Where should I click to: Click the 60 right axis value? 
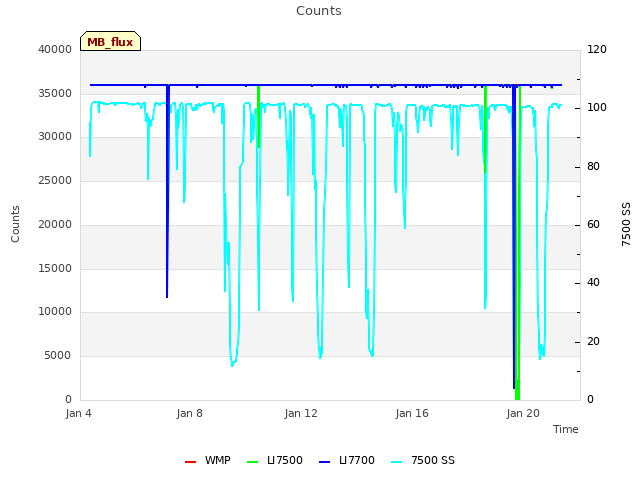[593, 224]
